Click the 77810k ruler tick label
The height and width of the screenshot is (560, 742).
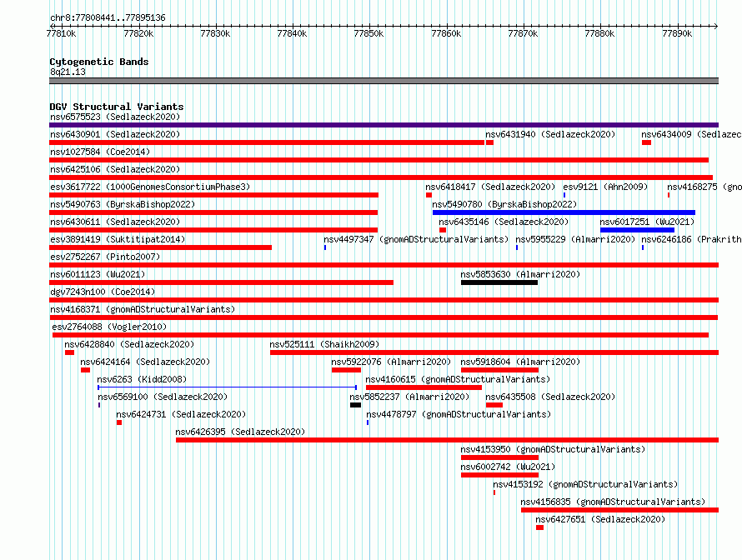click(61, 33)
